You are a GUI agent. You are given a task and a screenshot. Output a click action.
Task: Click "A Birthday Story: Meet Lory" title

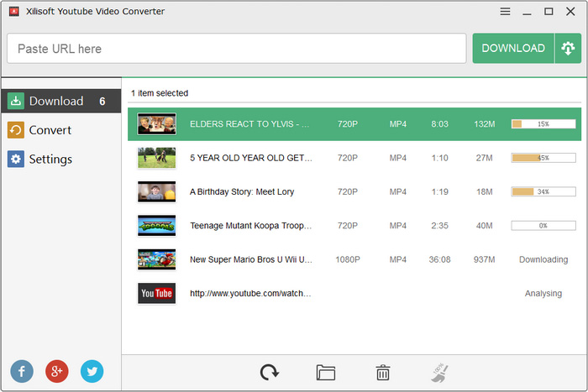(x=242, y=191)
